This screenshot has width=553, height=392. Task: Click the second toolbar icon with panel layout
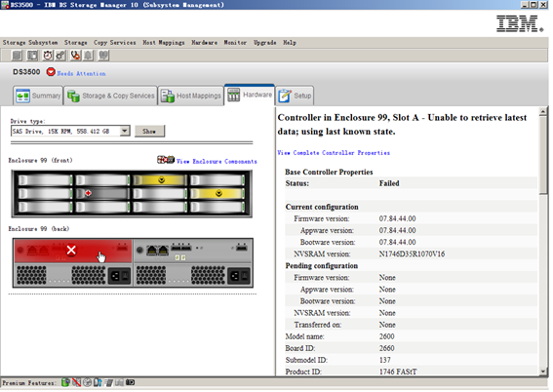click(x=32, y=56)
